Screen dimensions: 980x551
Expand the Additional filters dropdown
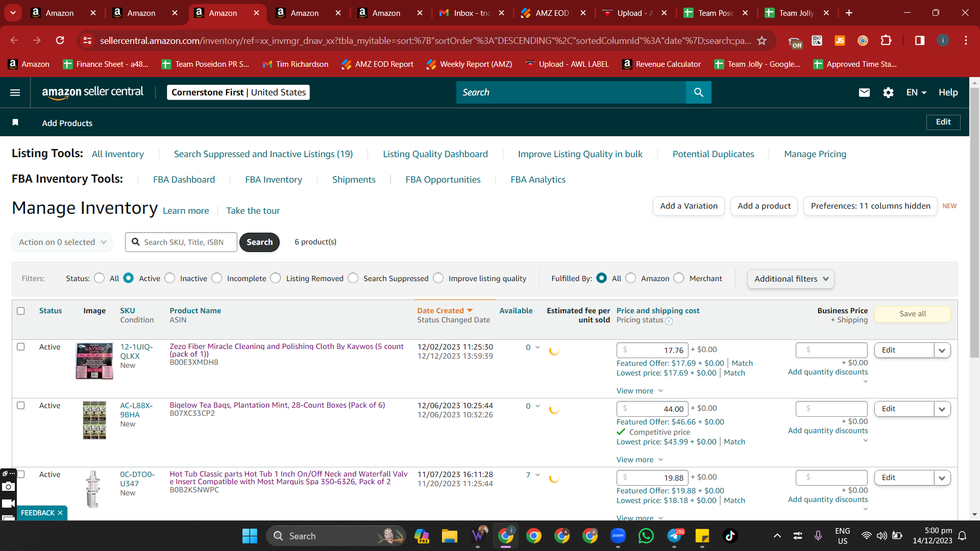point(791,279)
